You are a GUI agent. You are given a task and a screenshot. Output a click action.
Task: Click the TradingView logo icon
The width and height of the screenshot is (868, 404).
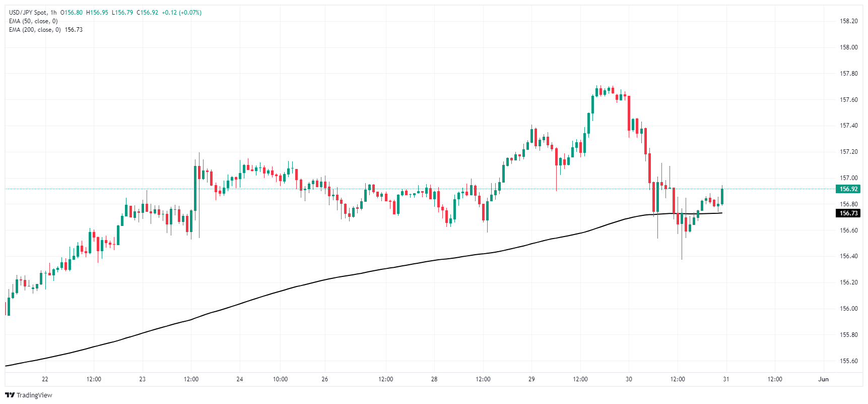tap(10, 395)
